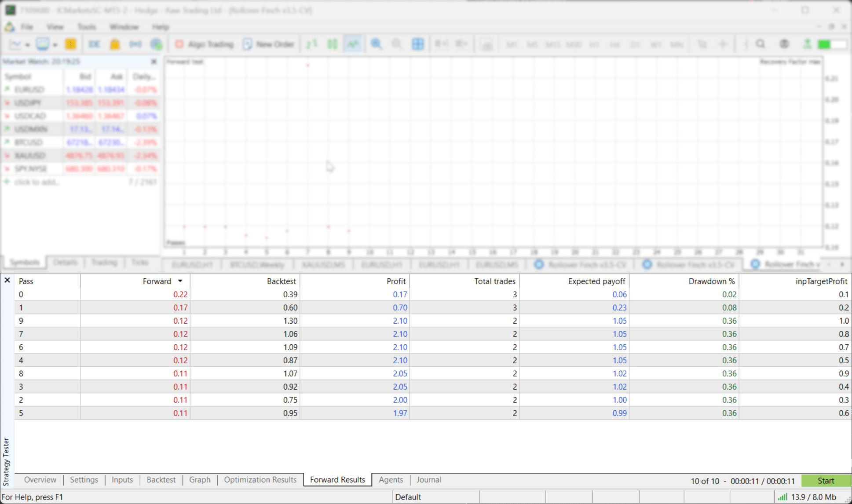Viewport: 852px width, 504px height.
Task: Open the Tools menu
Action: [x=87, y=27]
